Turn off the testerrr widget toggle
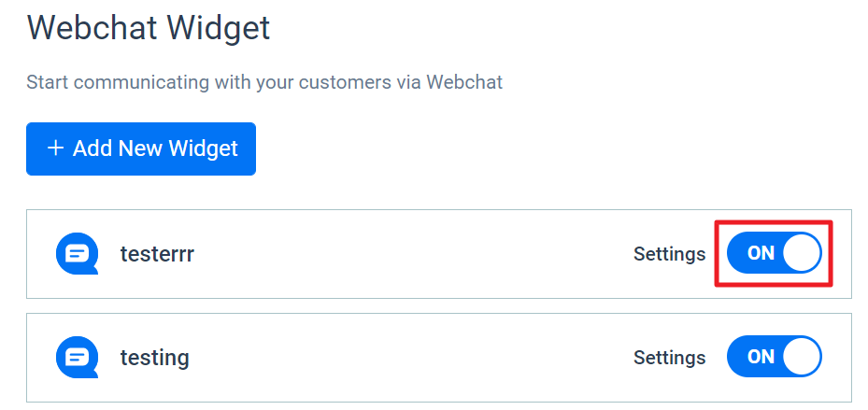This screenshot has height=410, width=868. (775, 253)
